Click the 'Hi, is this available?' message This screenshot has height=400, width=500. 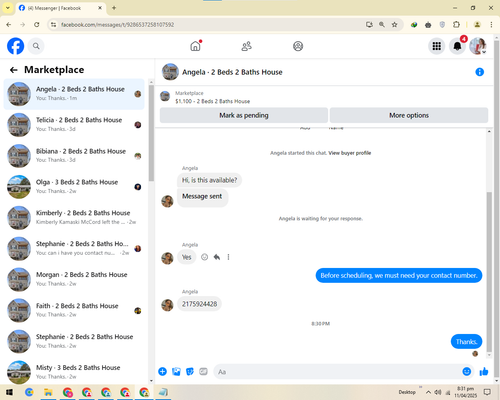(x=209, y=180)
